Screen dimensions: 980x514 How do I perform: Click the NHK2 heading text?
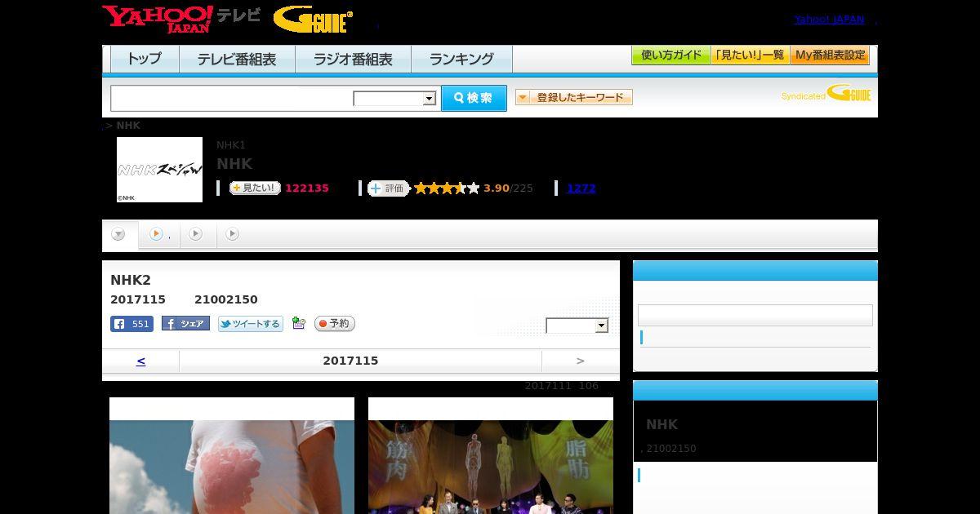pos(131,281)
